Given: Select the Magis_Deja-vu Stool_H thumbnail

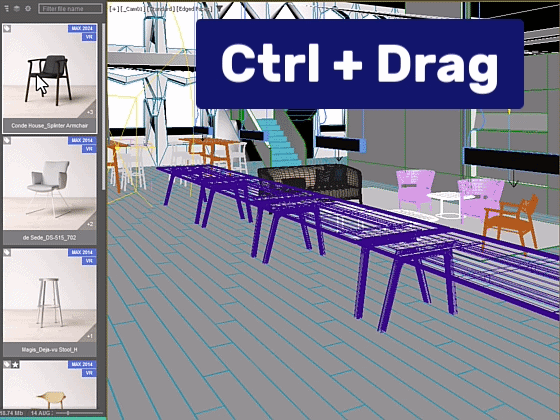Looking at the screenshot, I should [50, 296].
